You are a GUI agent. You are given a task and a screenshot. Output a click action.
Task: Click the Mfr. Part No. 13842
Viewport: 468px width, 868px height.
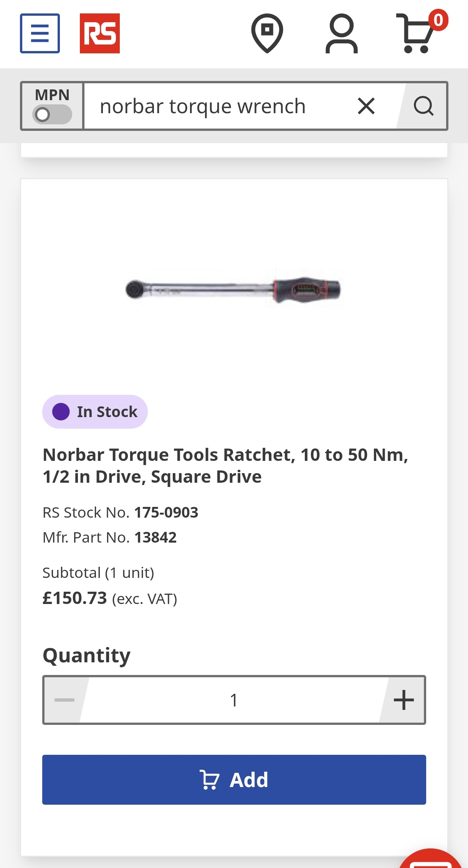pos(155,537)
